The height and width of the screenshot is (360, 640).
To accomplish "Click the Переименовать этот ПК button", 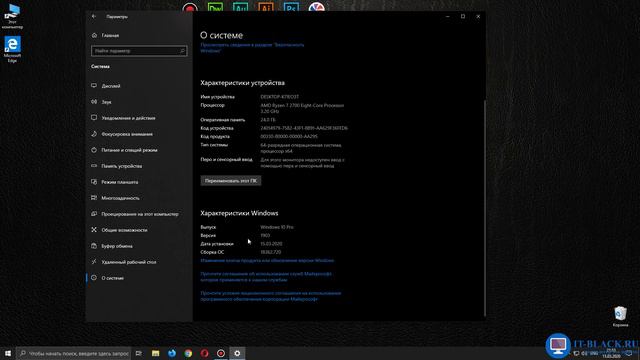I will (231, 180).
